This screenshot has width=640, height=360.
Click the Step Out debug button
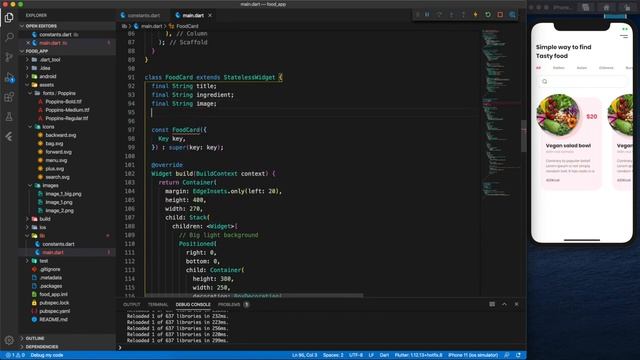[463, 15]
